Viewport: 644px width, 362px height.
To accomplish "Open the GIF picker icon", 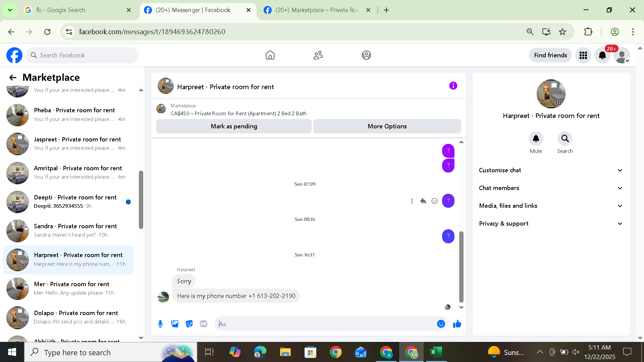I will point(204,324).
